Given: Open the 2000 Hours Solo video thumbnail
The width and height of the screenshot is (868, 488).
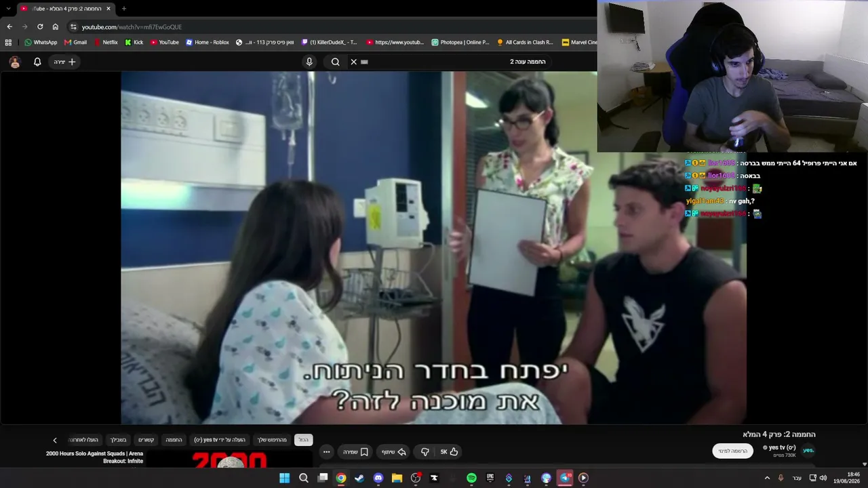Looking at the screenshot, I should pyautogui.click(x=229, y=460).
